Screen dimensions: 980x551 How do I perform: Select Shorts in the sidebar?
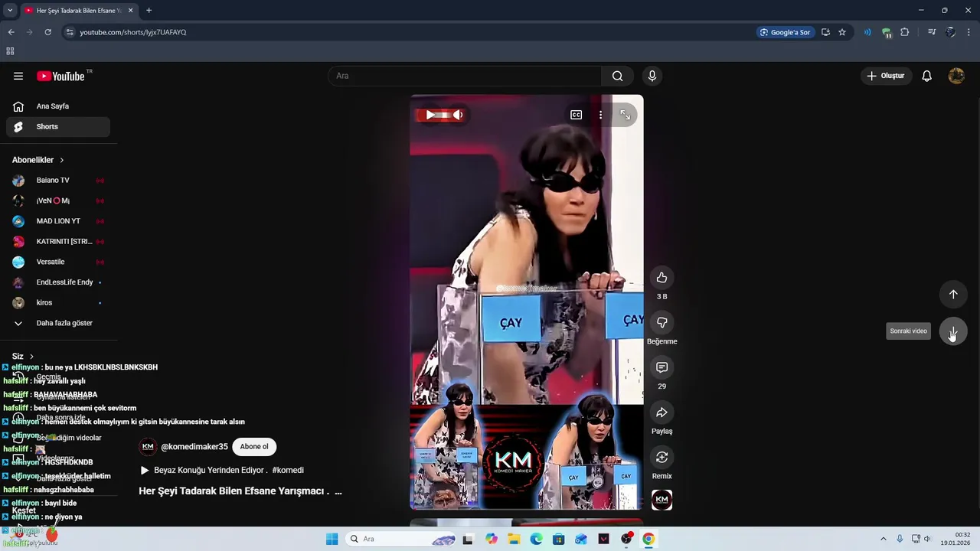click(58, 127)
